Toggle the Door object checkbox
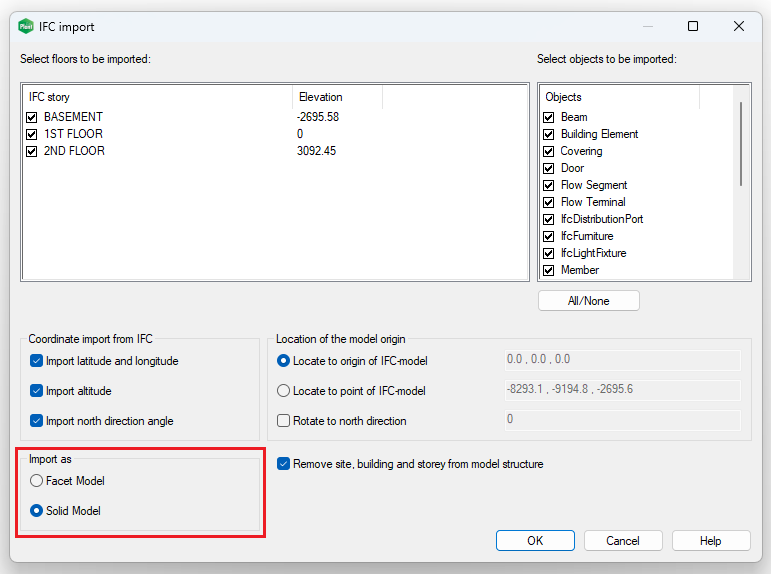The image size is (771, 574). (548, 168)
